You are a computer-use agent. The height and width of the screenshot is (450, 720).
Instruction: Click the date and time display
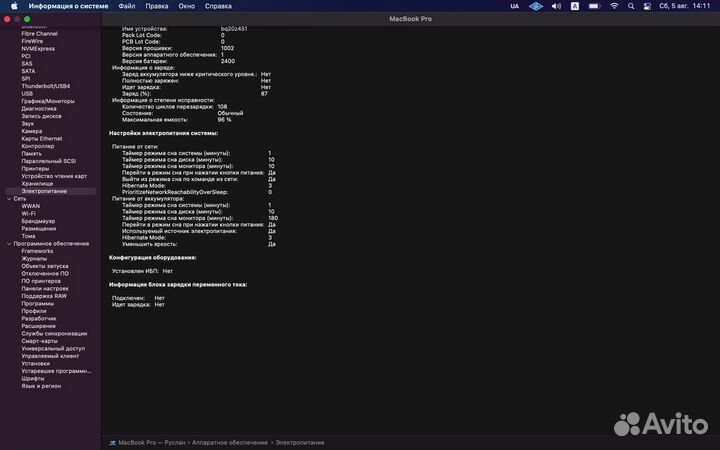685,6
